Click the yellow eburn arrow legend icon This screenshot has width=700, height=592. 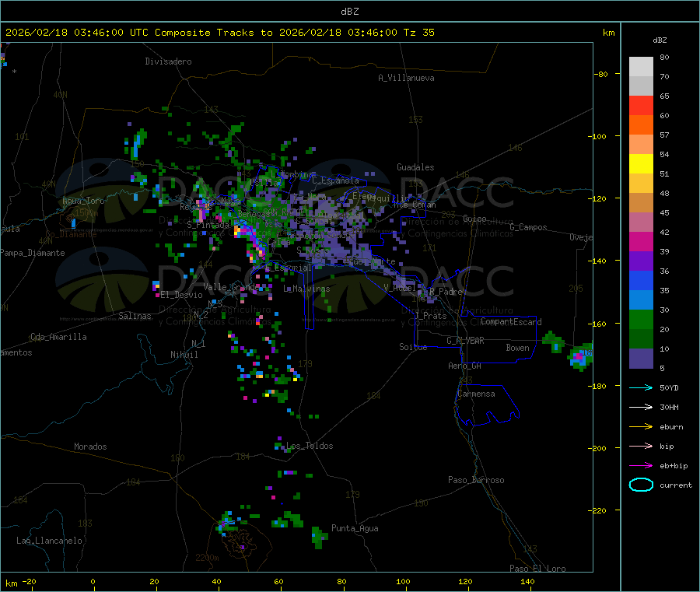pyautogui.click(x=641, y=427)
